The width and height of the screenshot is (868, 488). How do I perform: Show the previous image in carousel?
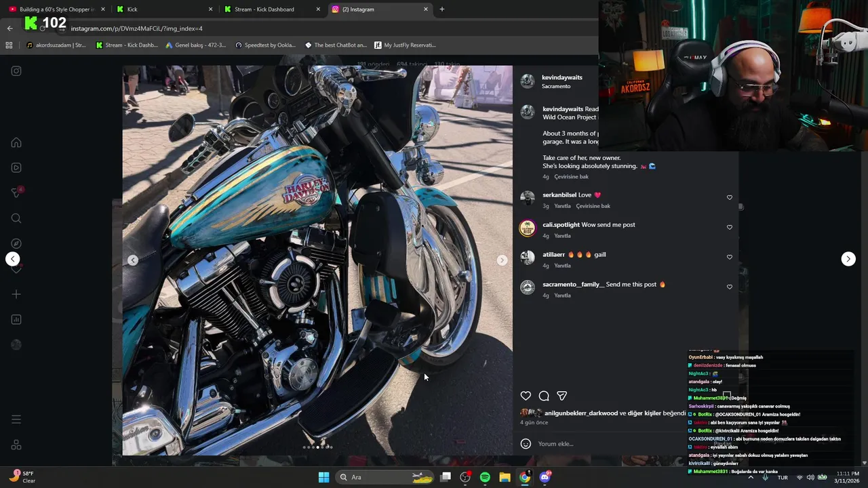tap(133, 260)
